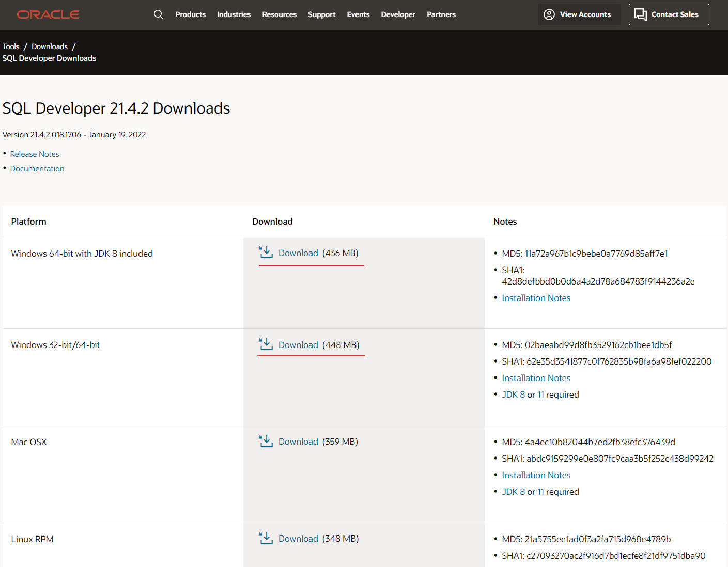The height and width of the screenshot is (567, 728).
Task: Open the Documentation link
Action: 37,169
